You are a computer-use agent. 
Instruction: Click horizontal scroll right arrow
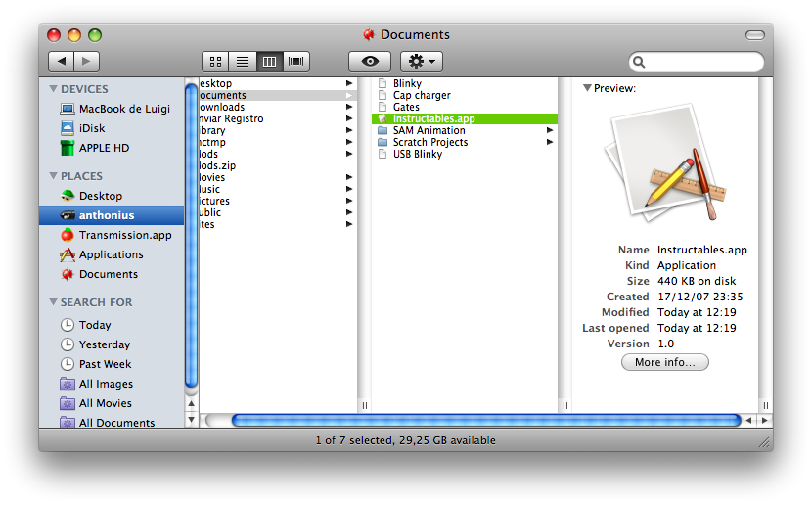click(764, 421)
